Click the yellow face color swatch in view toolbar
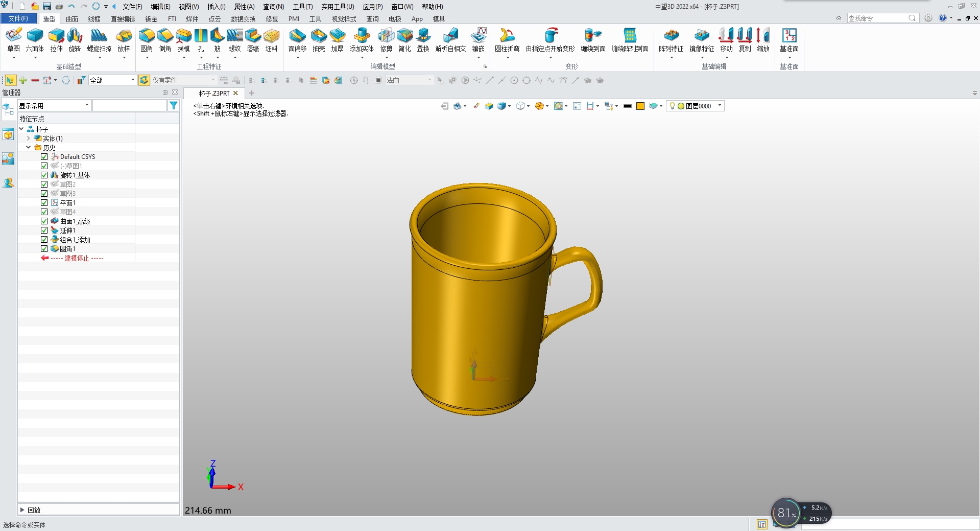The width and height of the screenshot is (980, 531). point(640,106)
